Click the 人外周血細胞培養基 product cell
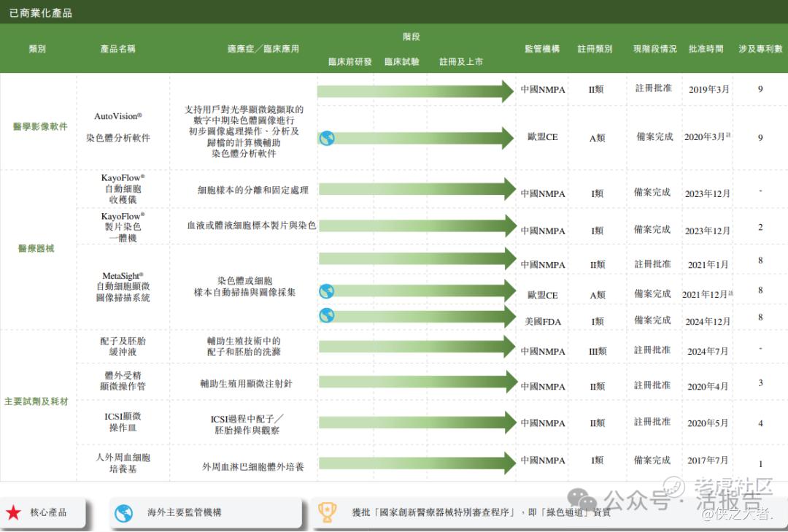 click(123, 463)
